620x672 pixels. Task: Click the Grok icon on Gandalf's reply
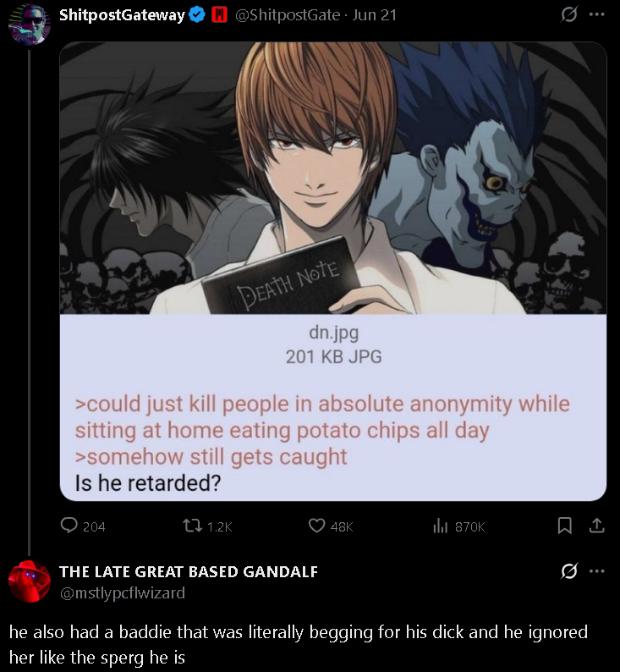569,571
